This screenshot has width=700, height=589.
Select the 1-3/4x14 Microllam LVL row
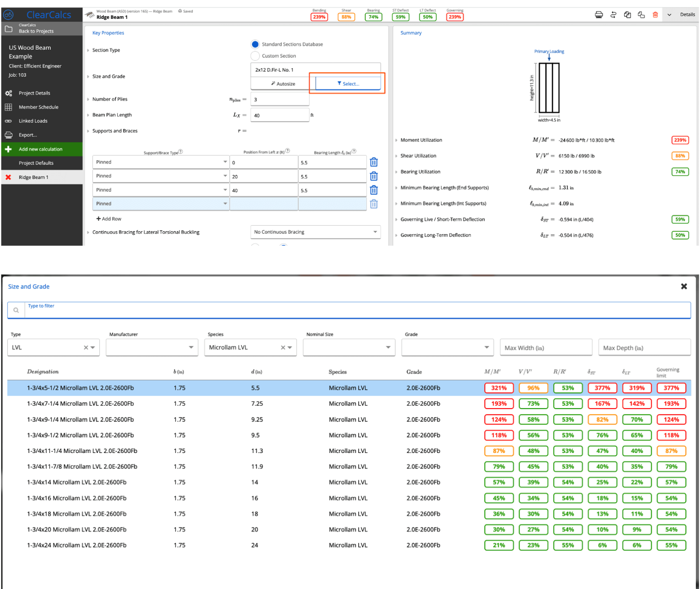click(x=349, y=482)
